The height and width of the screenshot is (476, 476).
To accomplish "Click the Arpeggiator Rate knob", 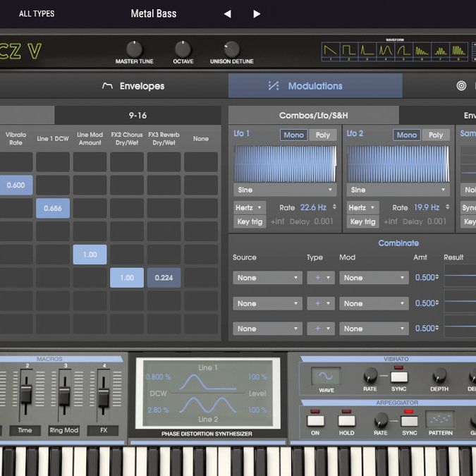I will click(381, 420).
